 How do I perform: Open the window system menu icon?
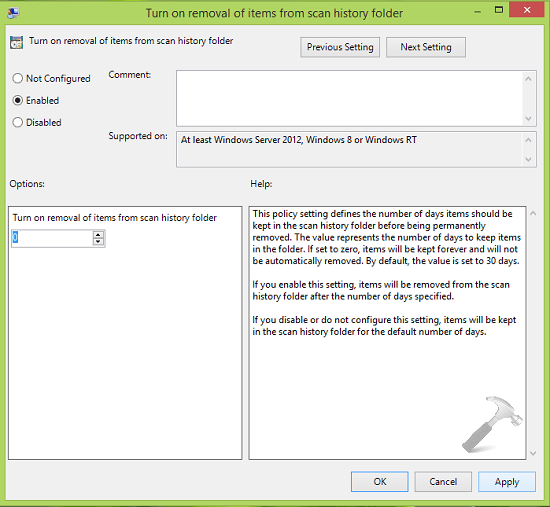point(13,13)
